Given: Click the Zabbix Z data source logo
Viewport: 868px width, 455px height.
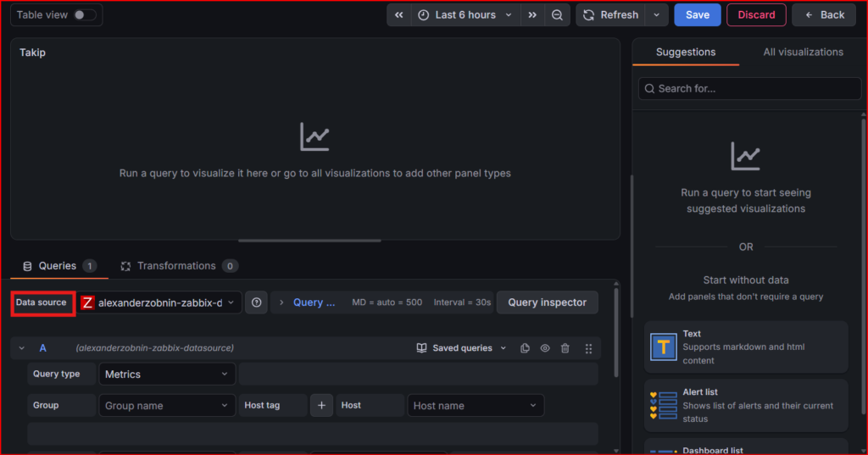Looking at the screenshot, I should pyautogui.click(x=87, y=302).
